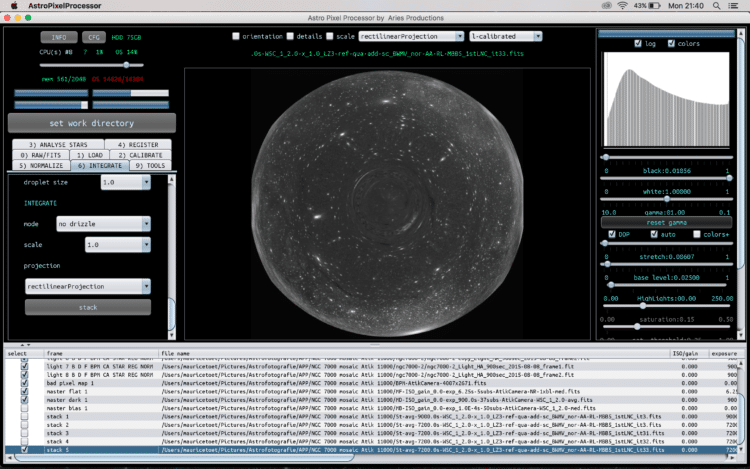The image size is (750, 469).
Task: Switch to the 2) CALIBRATE tab
Action: coord(141,155)
